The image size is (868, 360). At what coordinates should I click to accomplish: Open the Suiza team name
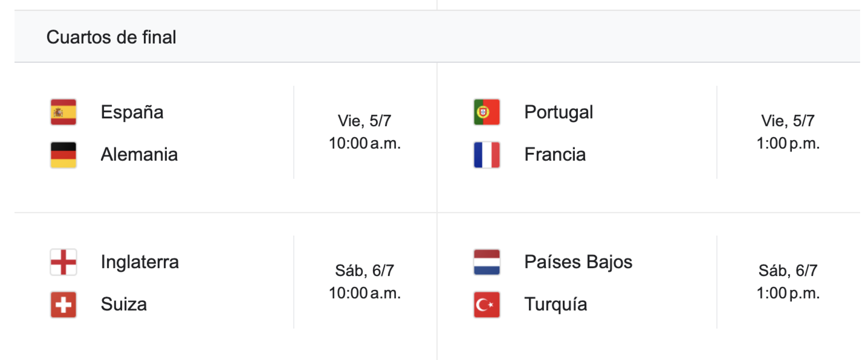[x=124, y=304]
